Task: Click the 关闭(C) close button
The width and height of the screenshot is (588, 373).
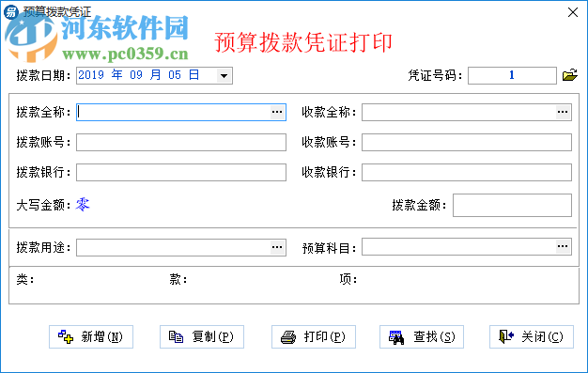Action: [532, 336]
